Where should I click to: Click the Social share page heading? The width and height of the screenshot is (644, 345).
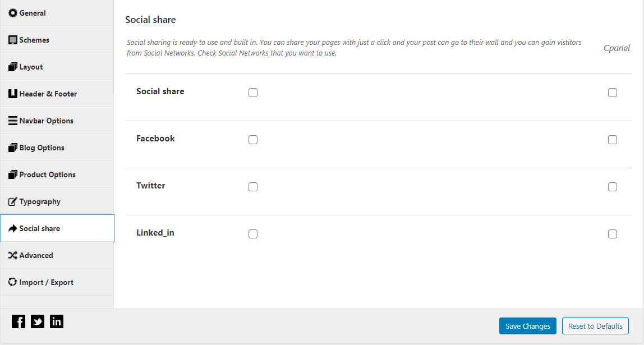tap(150, 20)
